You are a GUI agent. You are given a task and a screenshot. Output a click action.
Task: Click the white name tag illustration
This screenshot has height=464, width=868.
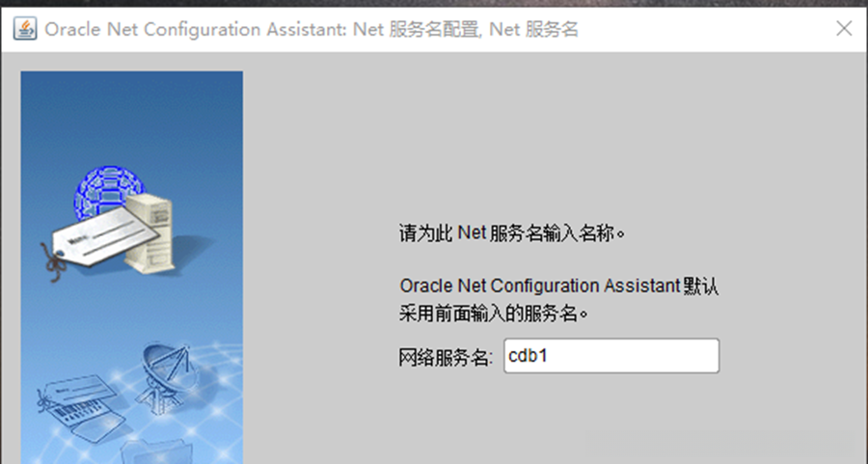(96, 243)
